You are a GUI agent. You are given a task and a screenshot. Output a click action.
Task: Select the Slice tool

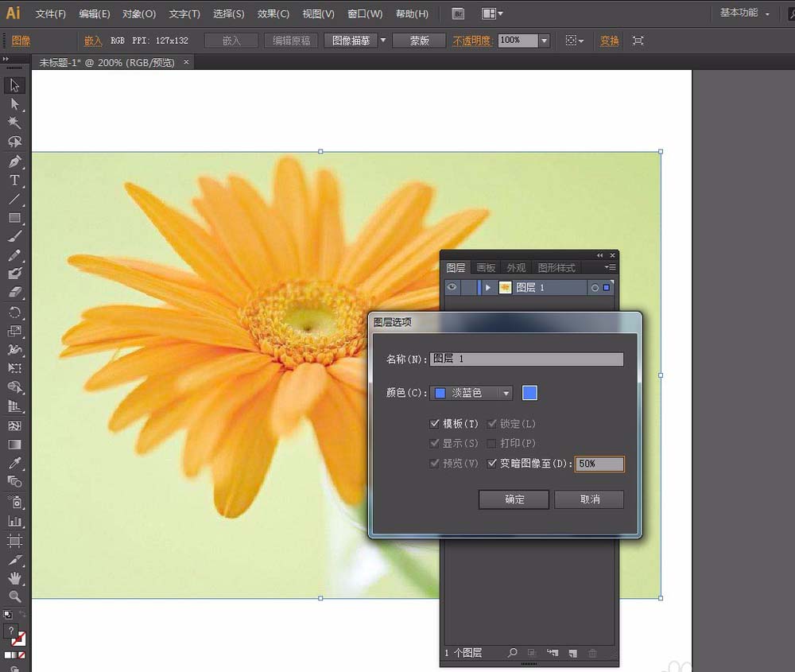coord(14,560)
